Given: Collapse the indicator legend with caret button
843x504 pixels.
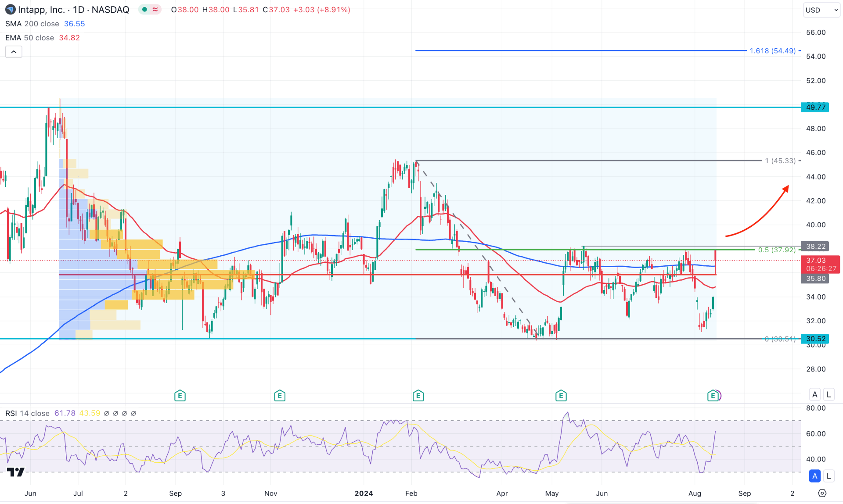Looking at the screenshot, I should (14, 52).
